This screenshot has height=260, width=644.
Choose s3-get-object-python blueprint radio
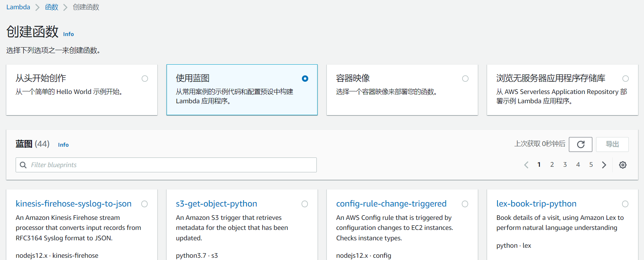point(305,204)
